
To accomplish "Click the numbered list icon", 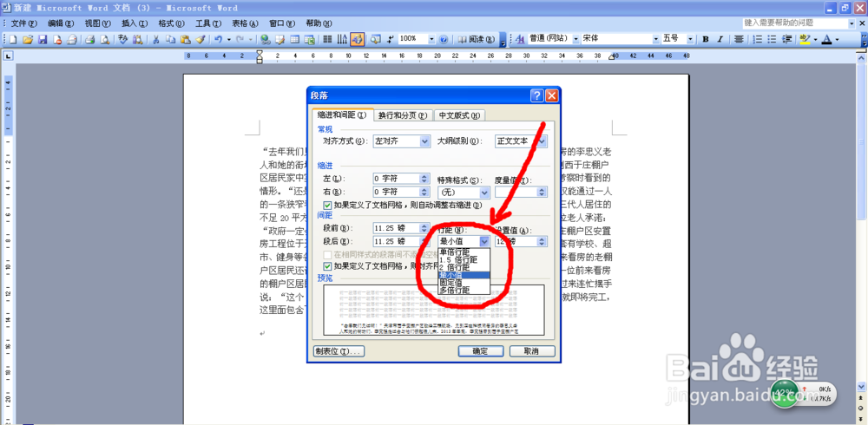I will coord(758,39).
